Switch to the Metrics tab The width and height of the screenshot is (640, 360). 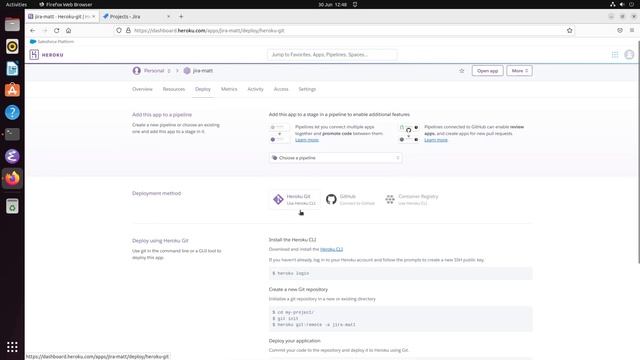click(x=229, y=89)
